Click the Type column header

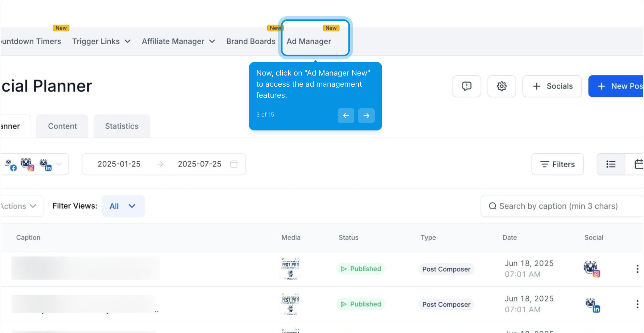(428, 237)
